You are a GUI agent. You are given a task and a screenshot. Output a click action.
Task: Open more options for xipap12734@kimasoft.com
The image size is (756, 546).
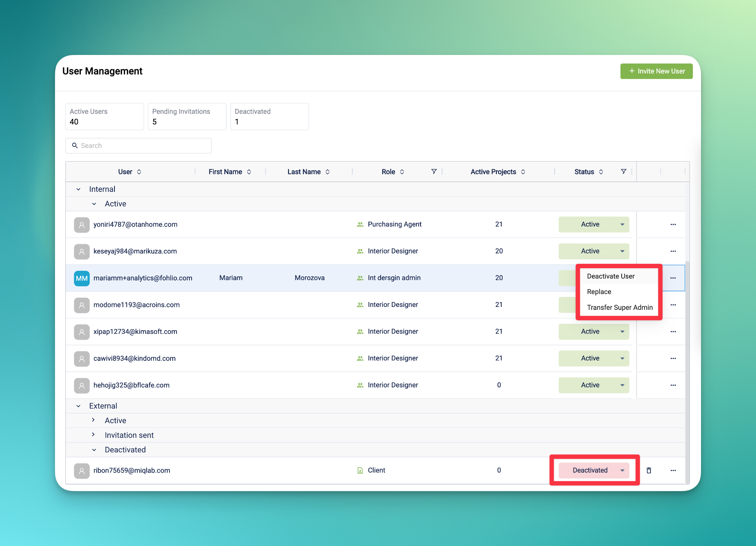673,332
